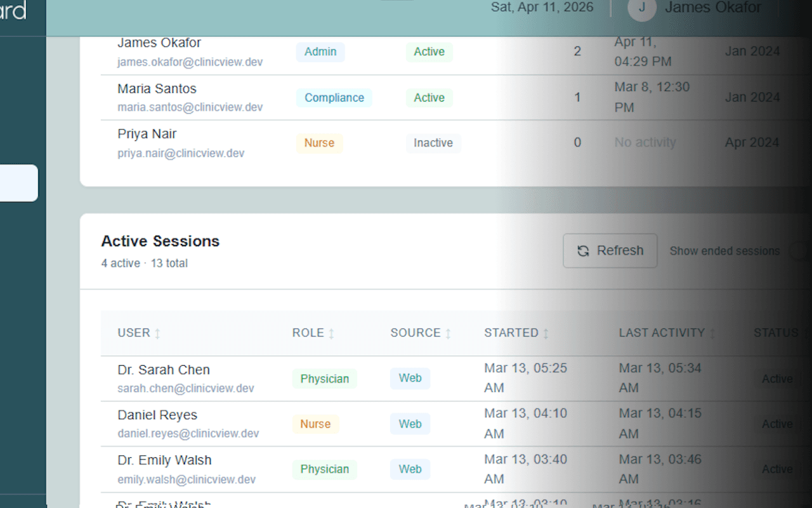Click Maria Santos' Compliance role badge
812x508 pixels.
click(334, 98)
